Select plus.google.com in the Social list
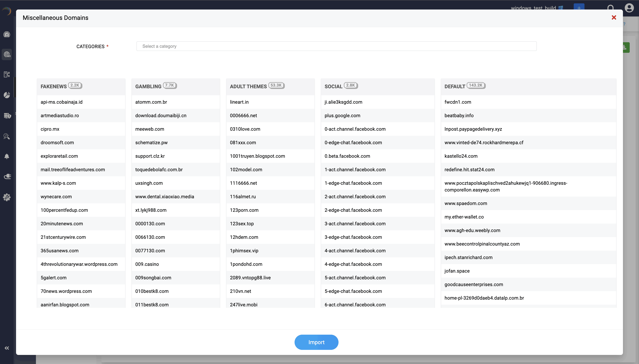This screenshot has height=364, width=639. click(x=342, y=115)
